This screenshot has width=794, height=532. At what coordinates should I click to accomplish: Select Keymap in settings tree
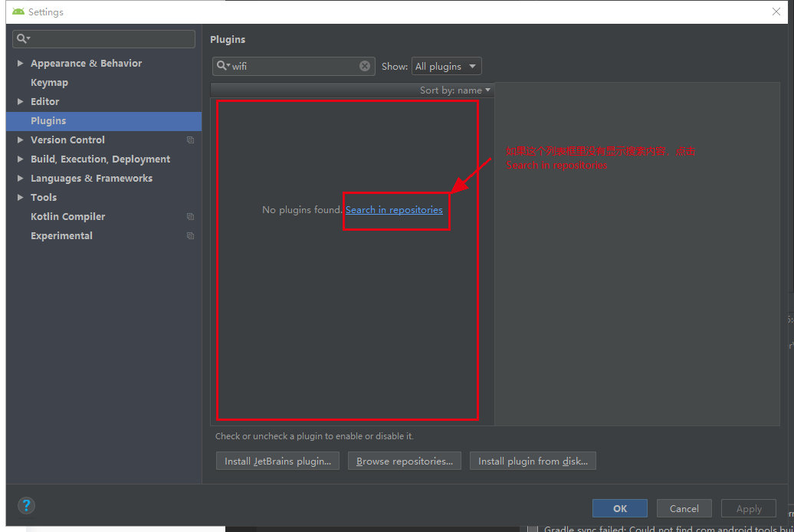click(x=49, y=83)
